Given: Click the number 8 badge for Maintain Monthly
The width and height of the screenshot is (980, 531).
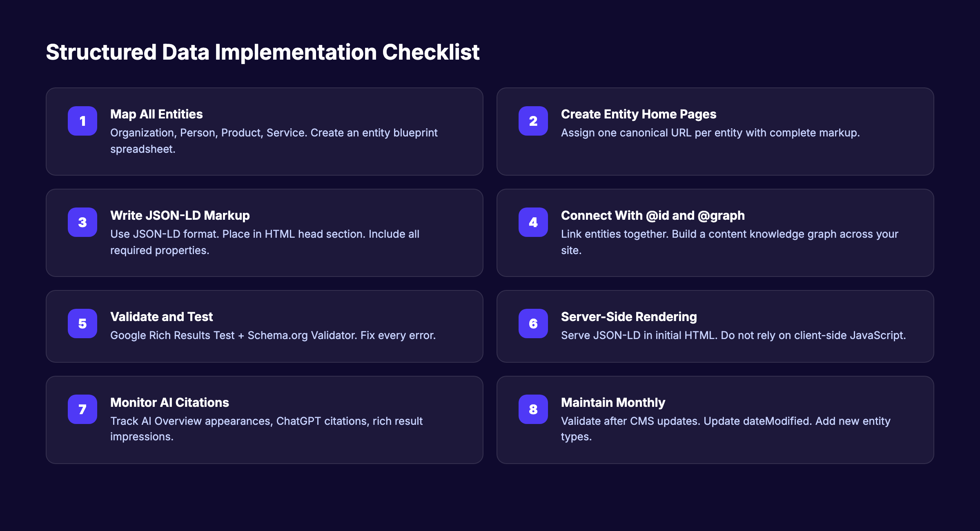Looking at the screenshot, I should click(x=533, y=409).
